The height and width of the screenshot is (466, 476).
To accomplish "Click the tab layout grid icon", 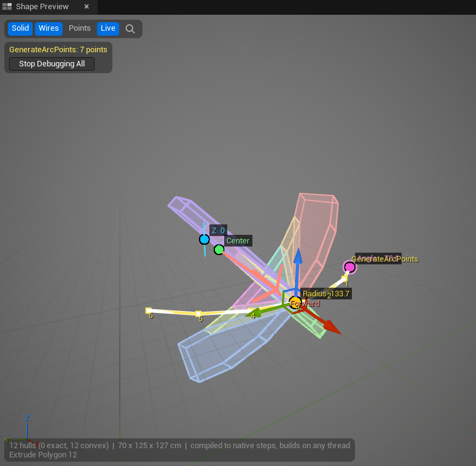I will [x=7, y=6].
